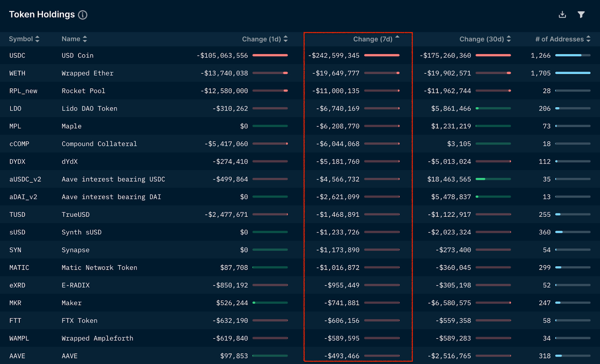Click the $18,463,565 30d change value
600x364 pixels.
point(449,179)
